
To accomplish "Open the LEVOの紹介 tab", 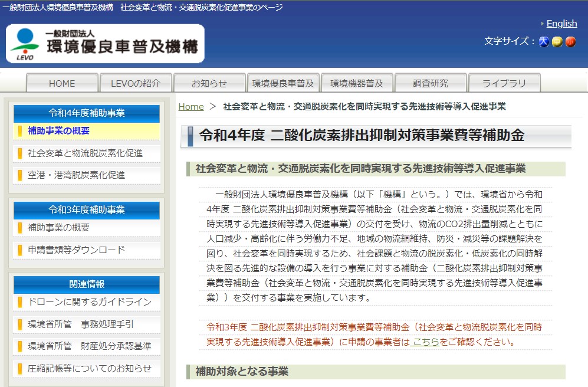I will click(136, 83).
